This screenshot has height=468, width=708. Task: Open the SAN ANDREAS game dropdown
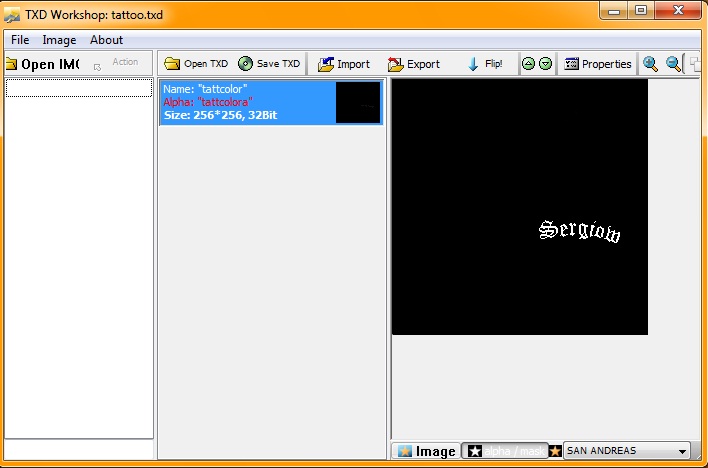tap(627, 451)
